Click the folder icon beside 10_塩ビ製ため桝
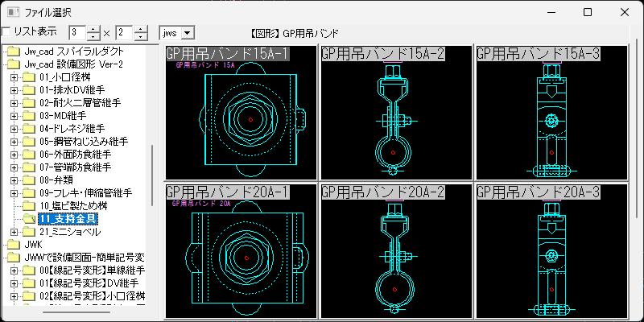This screenshot has width=644, height=322. point(29,206)
